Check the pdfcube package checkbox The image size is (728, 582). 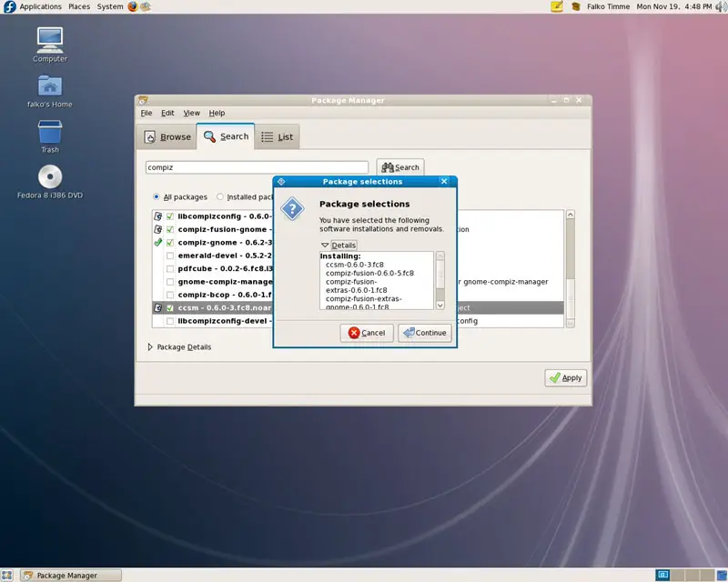click(170, 269)
